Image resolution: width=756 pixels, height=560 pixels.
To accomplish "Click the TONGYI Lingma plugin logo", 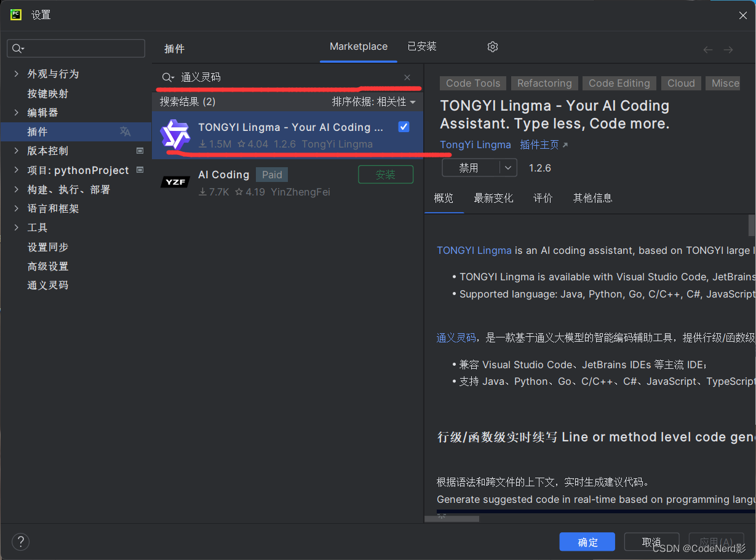I will tap(175, 135).
